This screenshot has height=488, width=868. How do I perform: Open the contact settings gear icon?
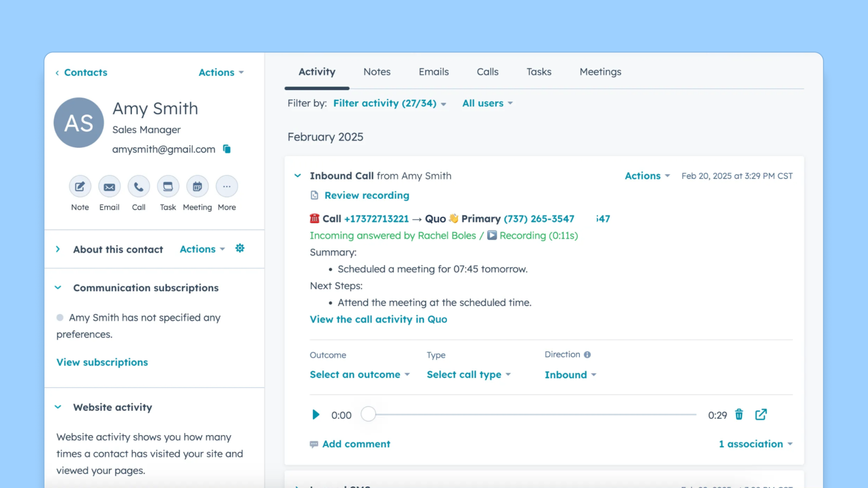click(240, 248)
